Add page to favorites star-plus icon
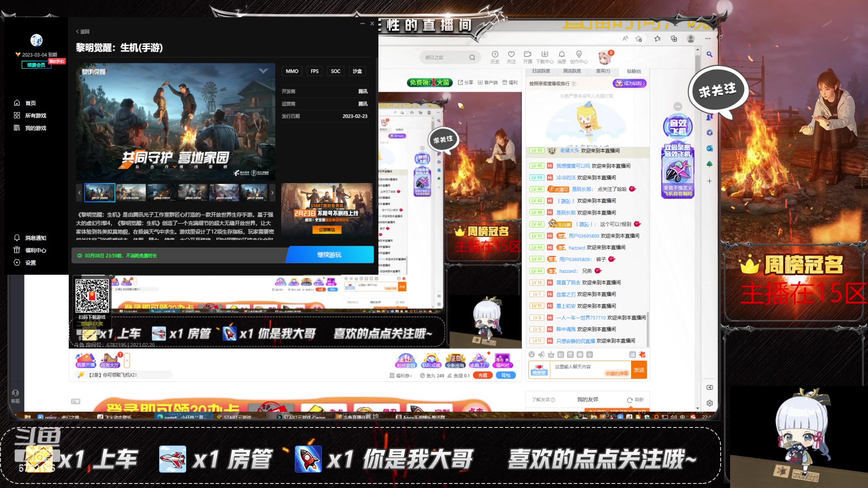Viewport: 868px width, 488px height. pos(639,38)
